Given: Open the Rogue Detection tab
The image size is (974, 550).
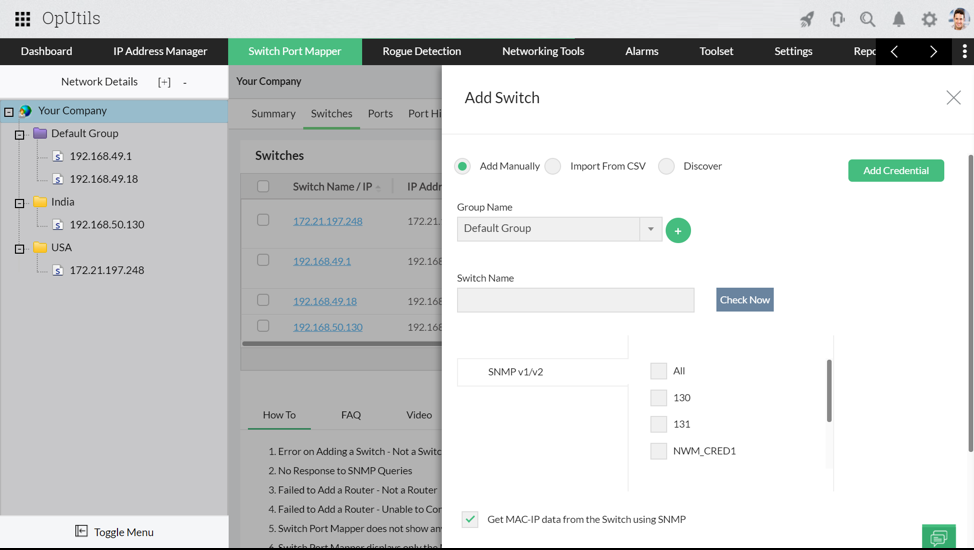Looking at the screenshot, I should [x=422, y=52].
